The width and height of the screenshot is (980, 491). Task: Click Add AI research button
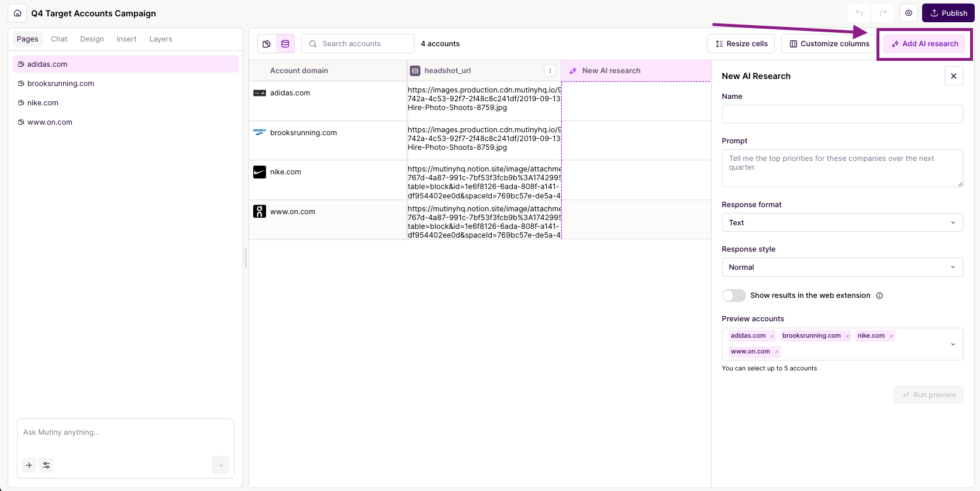click(x=924, y=44)
